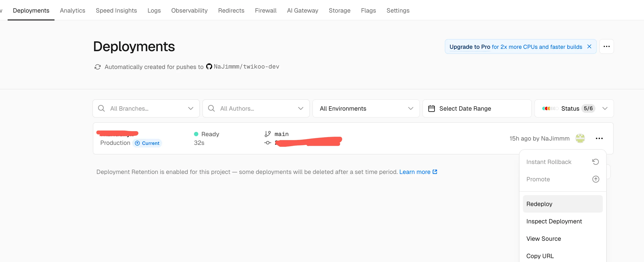This screenshot has height=262, width=644.
Task: Click the calendar icon in date range
Action: coord(431,108)
